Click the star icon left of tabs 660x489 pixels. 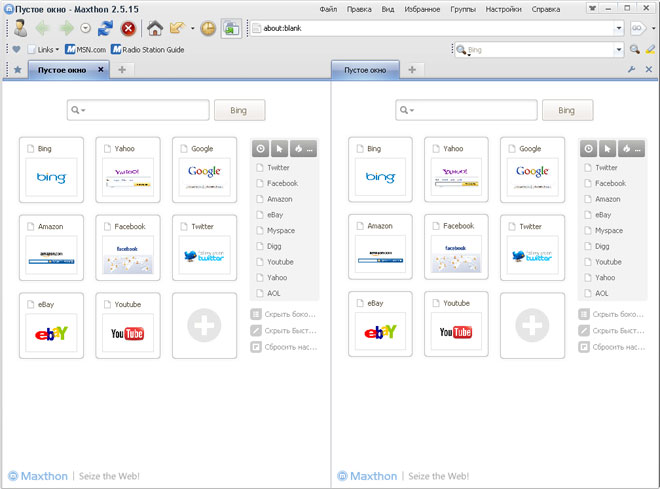click(17, 69)
